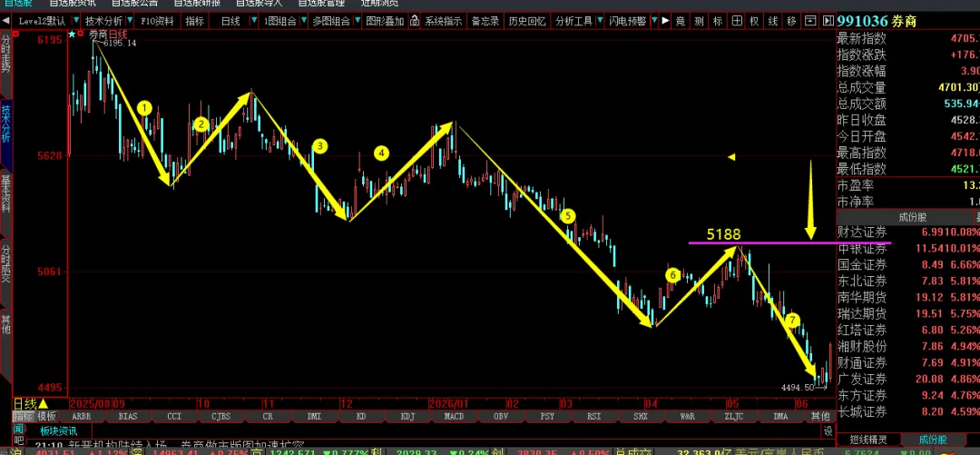
Task: Select the OBV indicator
Action: (501, 416)
